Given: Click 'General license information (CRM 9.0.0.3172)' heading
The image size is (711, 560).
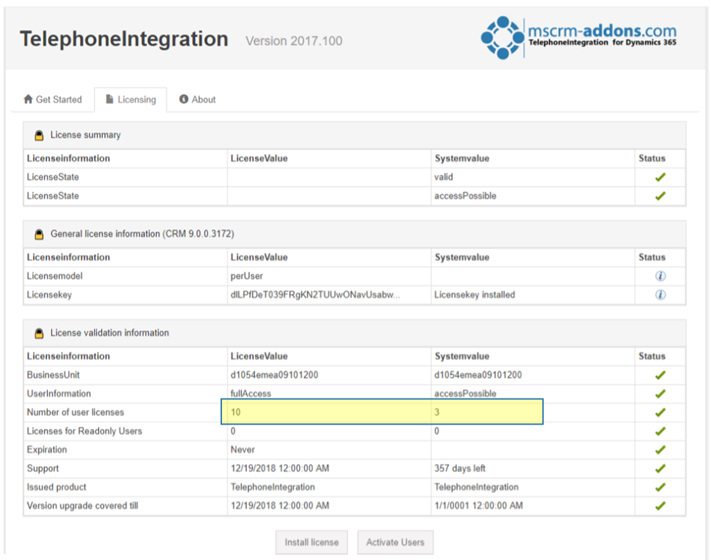Looking at the screenshot, I should [x=142, y=234].
